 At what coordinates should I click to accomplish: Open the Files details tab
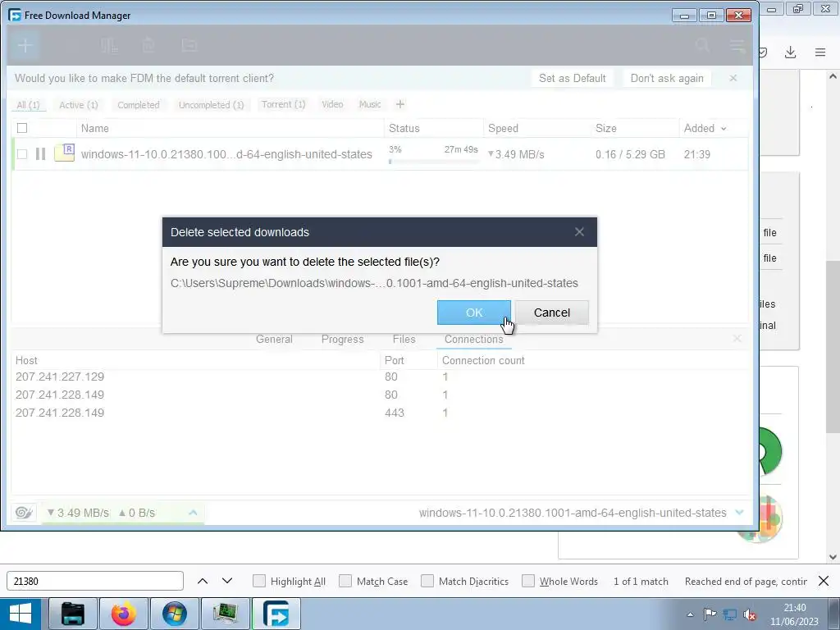[404, 339]
